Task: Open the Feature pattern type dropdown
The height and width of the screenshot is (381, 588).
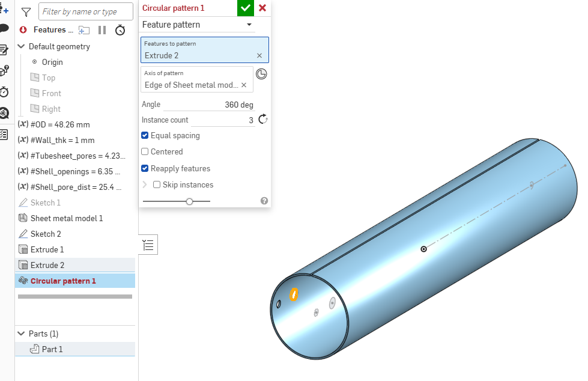Action: click(x=198, y=25)
